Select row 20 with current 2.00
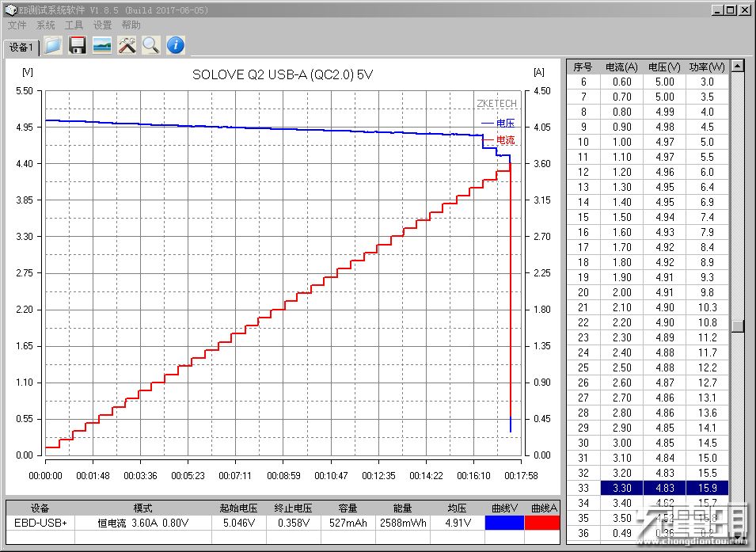756x552 pixels. pos(648,292)
